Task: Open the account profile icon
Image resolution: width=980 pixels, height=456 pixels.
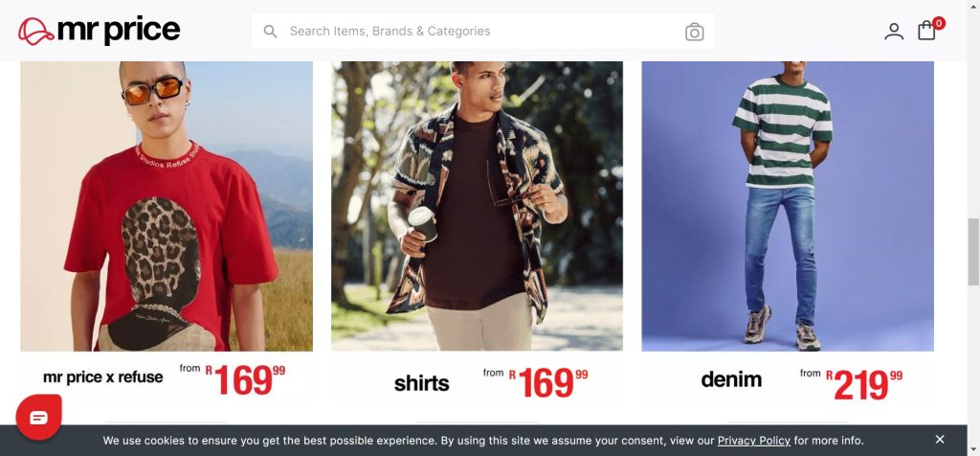Action: [894, 32]
